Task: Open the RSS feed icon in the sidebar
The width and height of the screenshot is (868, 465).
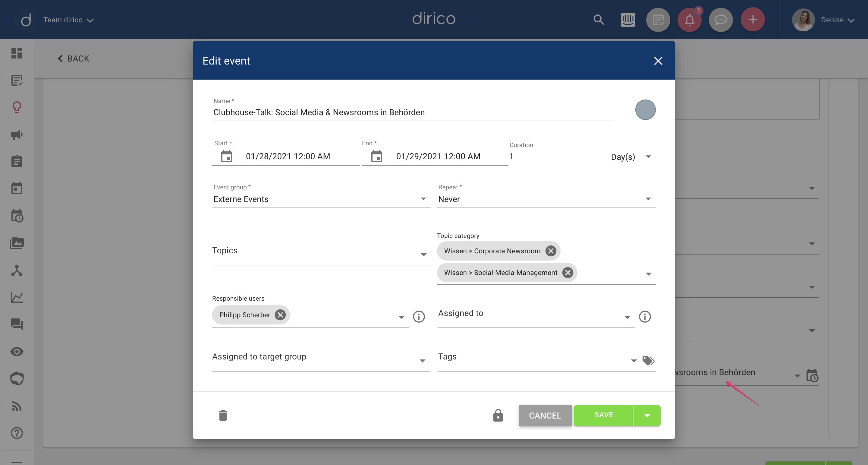Action: click(x=17, y=406)
